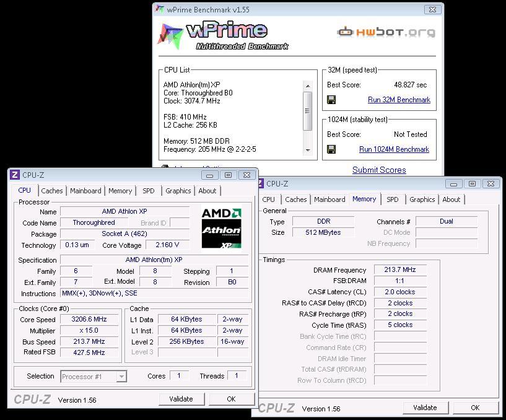Click Validate in the left CPU-Z window
506x420 pixels.
point(181,399)
